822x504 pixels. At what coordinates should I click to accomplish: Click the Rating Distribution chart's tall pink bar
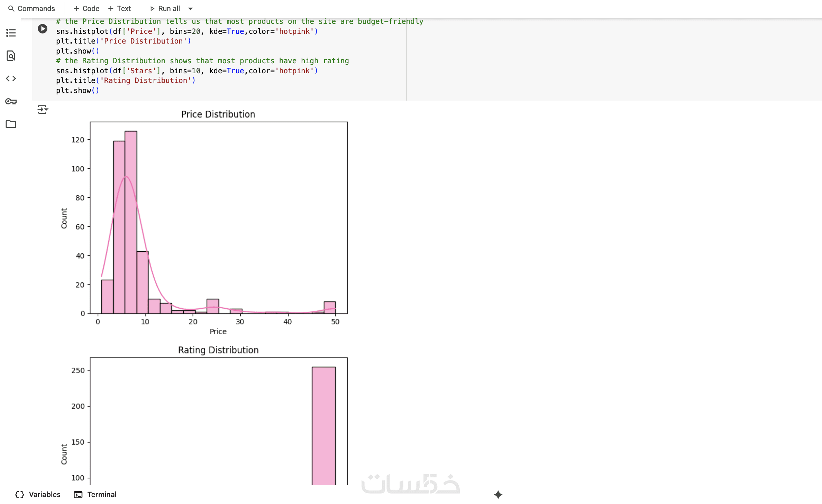(x=323, y=425)
